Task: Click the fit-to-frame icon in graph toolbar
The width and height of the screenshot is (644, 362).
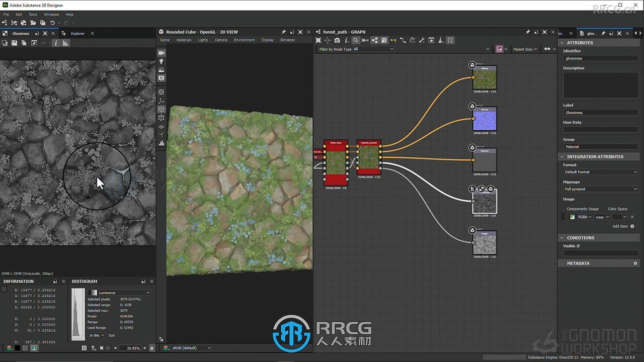Action: (318, 40)
